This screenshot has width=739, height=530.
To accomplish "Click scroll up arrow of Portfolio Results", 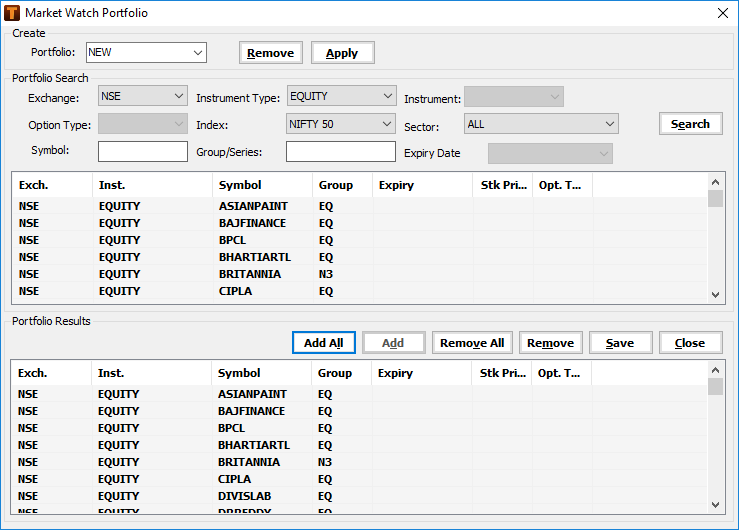I will (x=715, y=370).
